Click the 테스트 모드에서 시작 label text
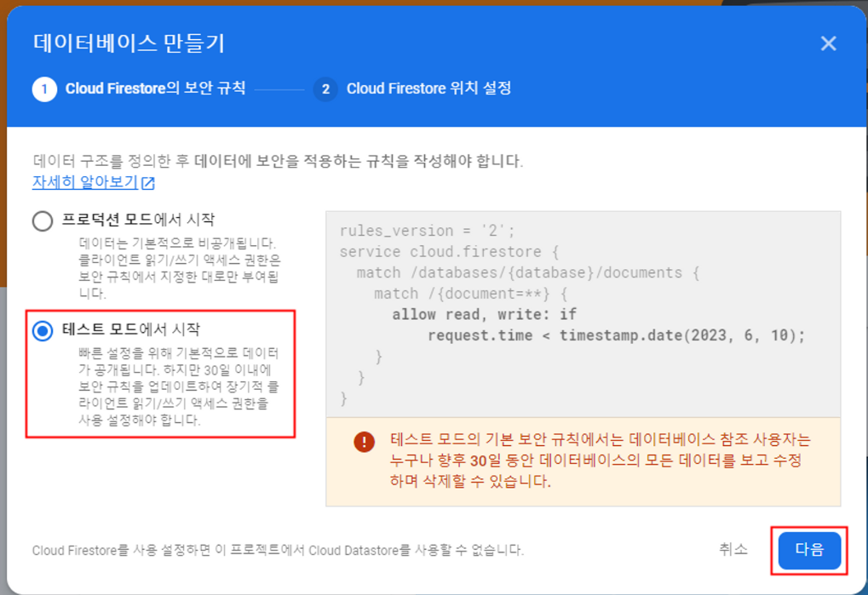 130,329
